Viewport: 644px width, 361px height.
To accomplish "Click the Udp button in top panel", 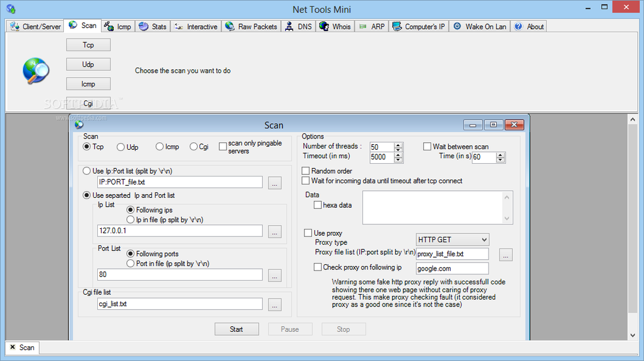I will (x=88, y=64).
